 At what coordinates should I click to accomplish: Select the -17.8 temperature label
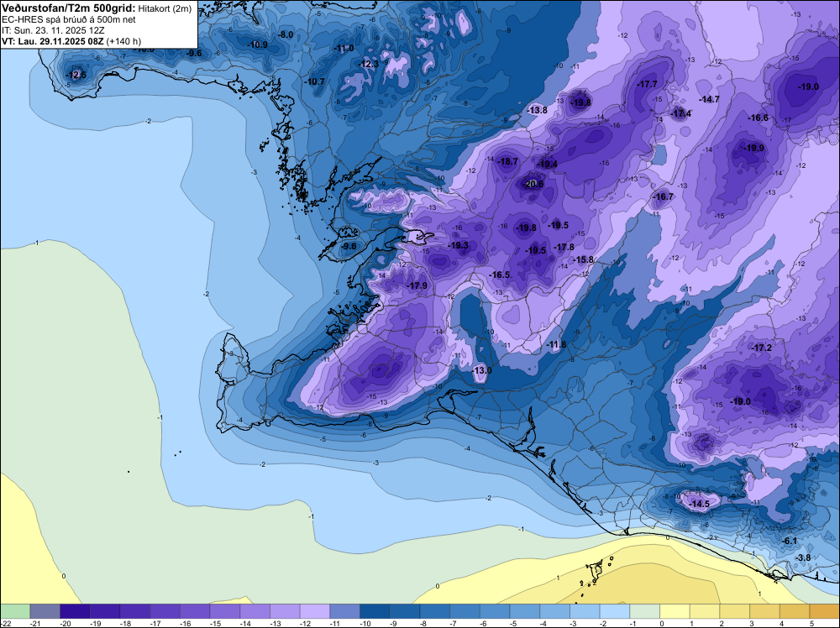click(x=564, y=248)
